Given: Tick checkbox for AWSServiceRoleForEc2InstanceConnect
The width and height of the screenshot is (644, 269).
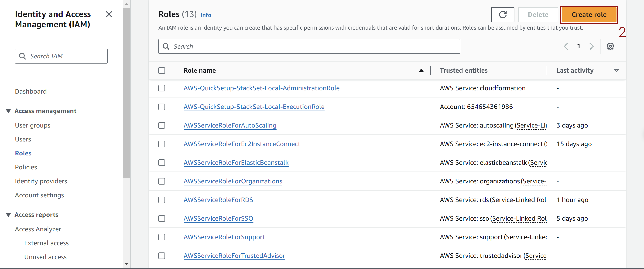Looking at the screenshot, I should [x=162, y=144].
